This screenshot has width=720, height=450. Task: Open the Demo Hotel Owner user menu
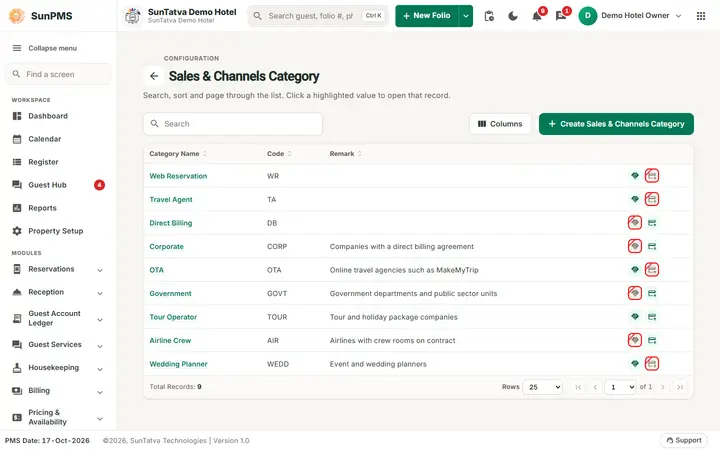[631, 16]
